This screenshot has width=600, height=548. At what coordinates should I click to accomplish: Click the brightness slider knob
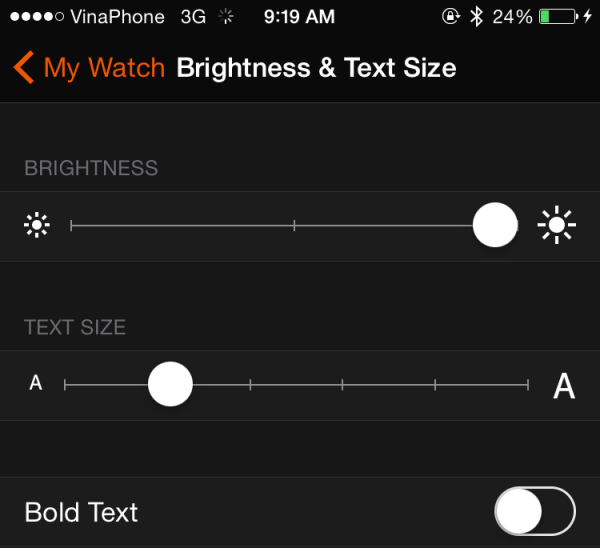click(494, 225)
